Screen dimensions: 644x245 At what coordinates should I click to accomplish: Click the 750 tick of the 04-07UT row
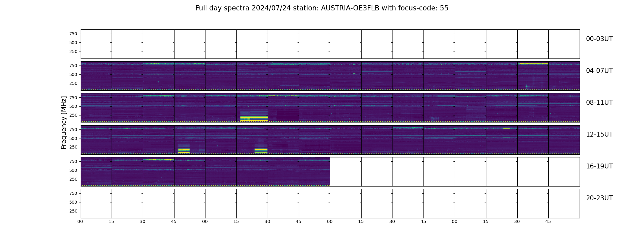(73, 66)
